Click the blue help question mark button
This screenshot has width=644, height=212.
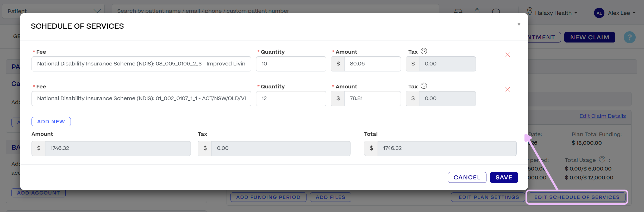[629, 37]
